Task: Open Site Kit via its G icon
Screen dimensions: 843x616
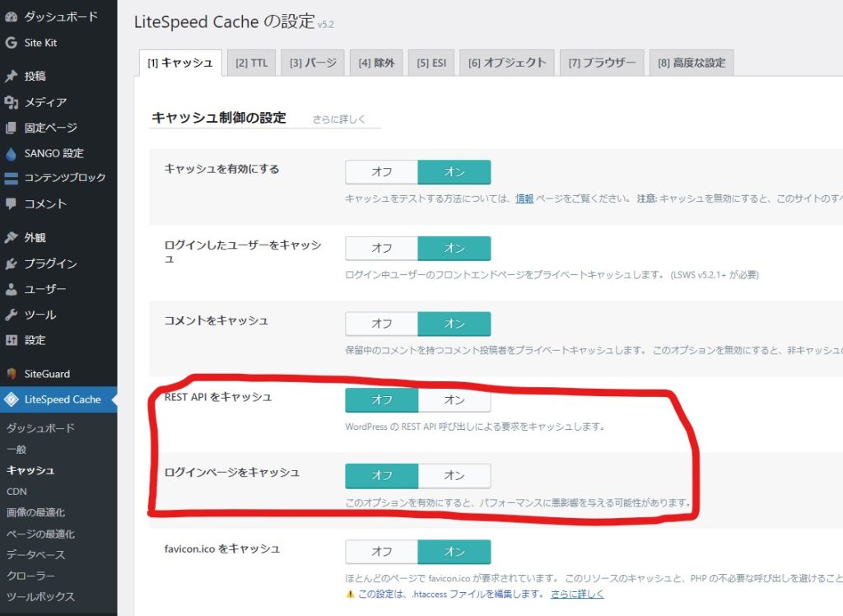Action: tap(11, 43)
